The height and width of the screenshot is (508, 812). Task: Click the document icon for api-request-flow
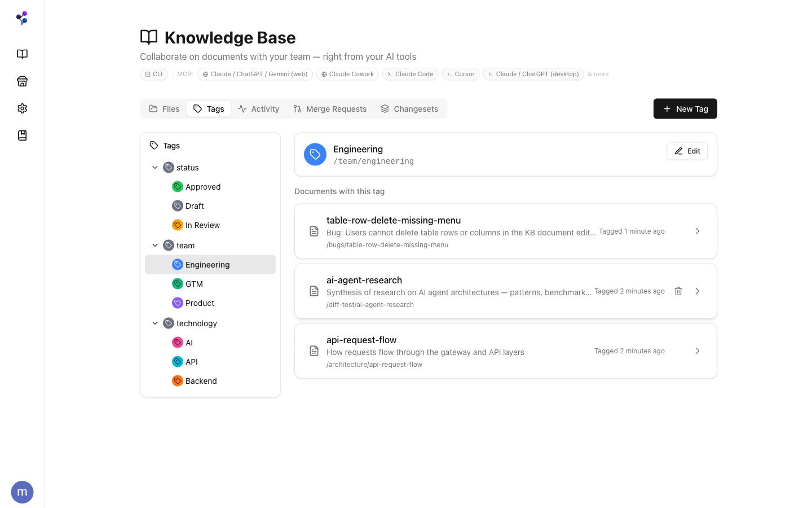coord(314,351)
